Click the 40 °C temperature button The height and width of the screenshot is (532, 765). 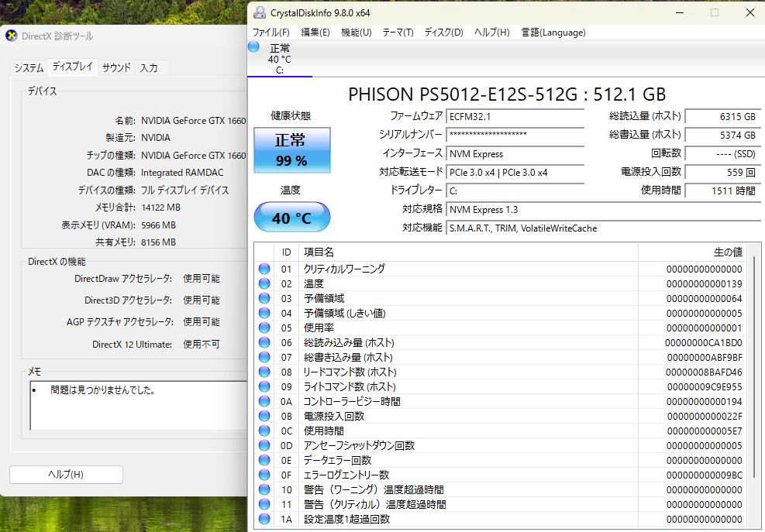(291, 218)
